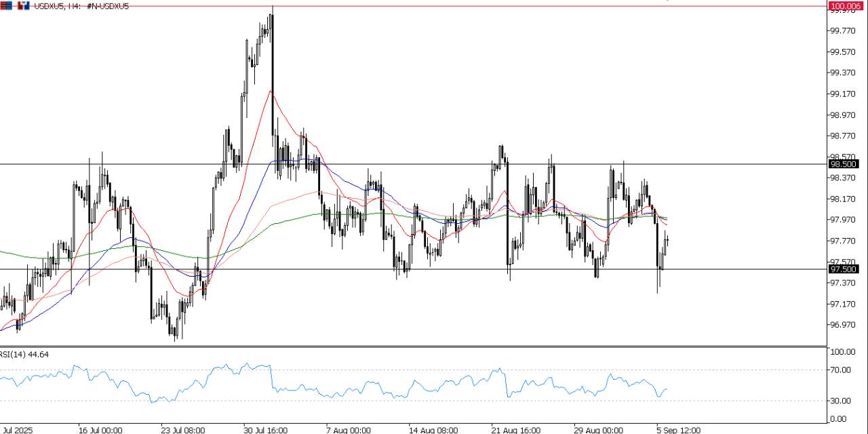Click the 99.370 price axis value
This screenshot has height=434, width=868.
tap(843, 73)
